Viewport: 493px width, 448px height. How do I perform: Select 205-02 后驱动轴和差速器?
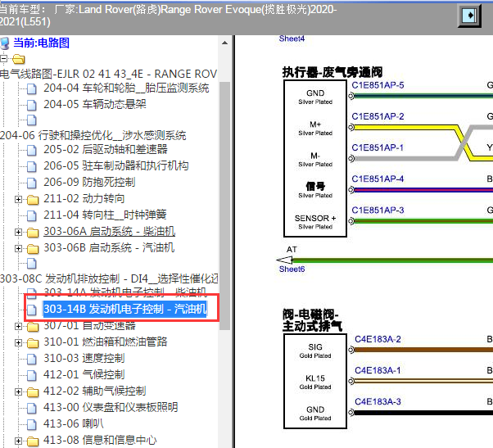point(106,149)
